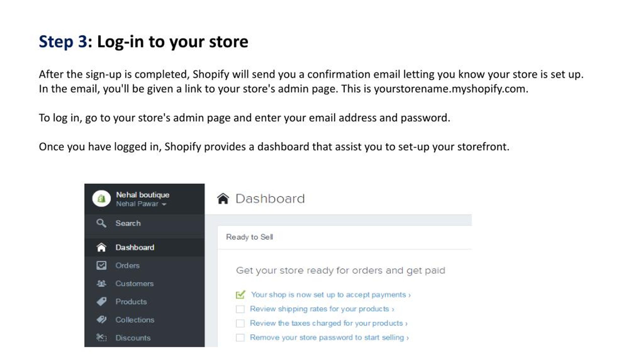Click the Dashboard home icon in sidebar
This screenshot has height=362, width=644.
pos(101,247)
